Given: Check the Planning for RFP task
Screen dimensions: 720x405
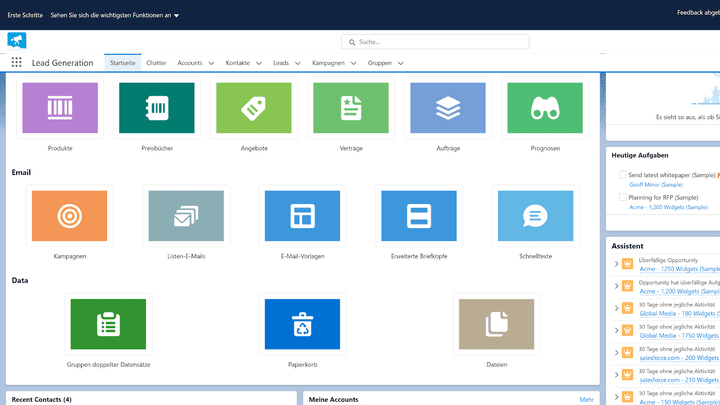Looking at the screenshot, I should pos(622,197).
